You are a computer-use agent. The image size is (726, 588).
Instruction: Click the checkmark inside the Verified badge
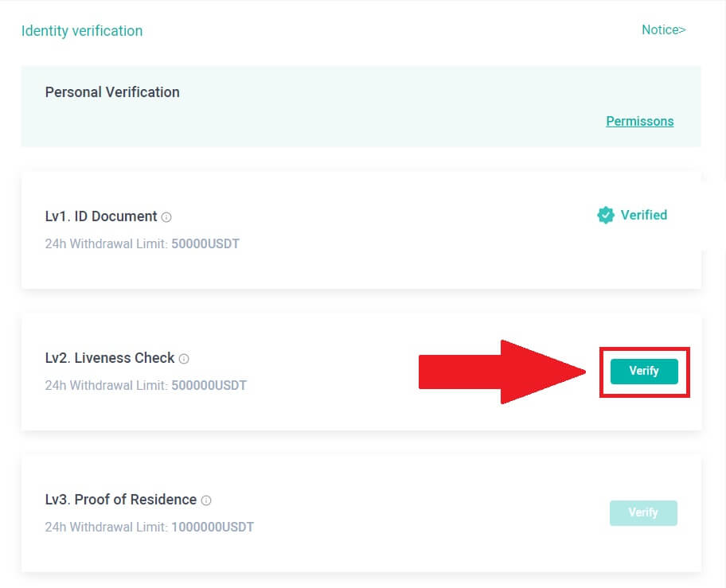[x=605, y=215]
